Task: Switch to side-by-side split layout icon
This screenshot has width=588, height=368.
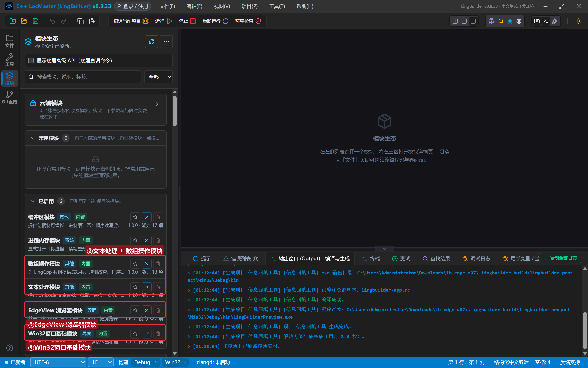Action: (455, 21)
